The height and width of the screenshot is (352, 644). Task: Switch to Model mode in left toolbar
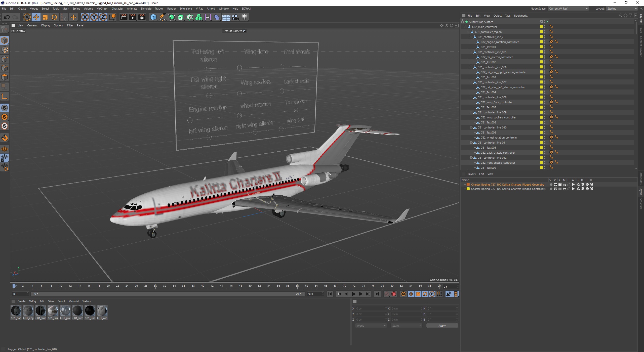(x=5, y=40)
